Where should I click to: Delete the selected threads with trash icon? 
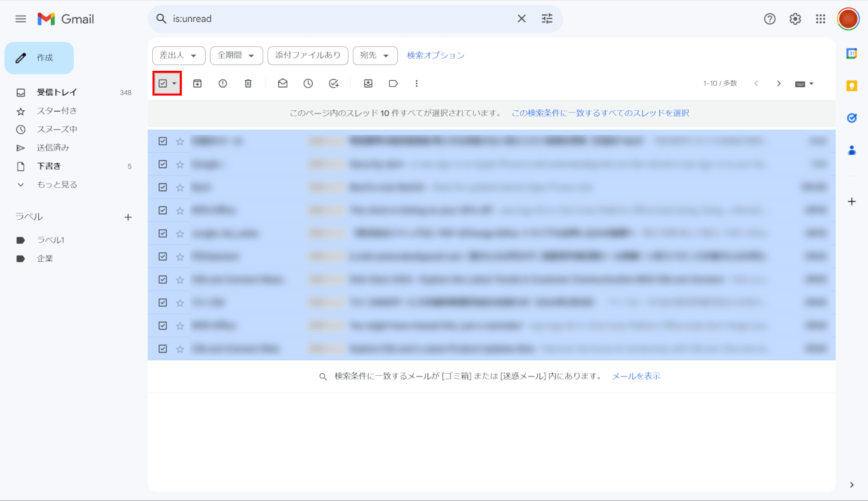(248, 83)
